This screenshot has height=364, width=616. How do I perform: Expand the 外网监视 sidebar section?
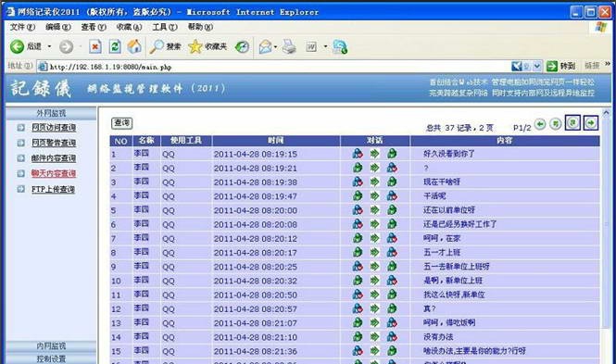pos(51,113)
